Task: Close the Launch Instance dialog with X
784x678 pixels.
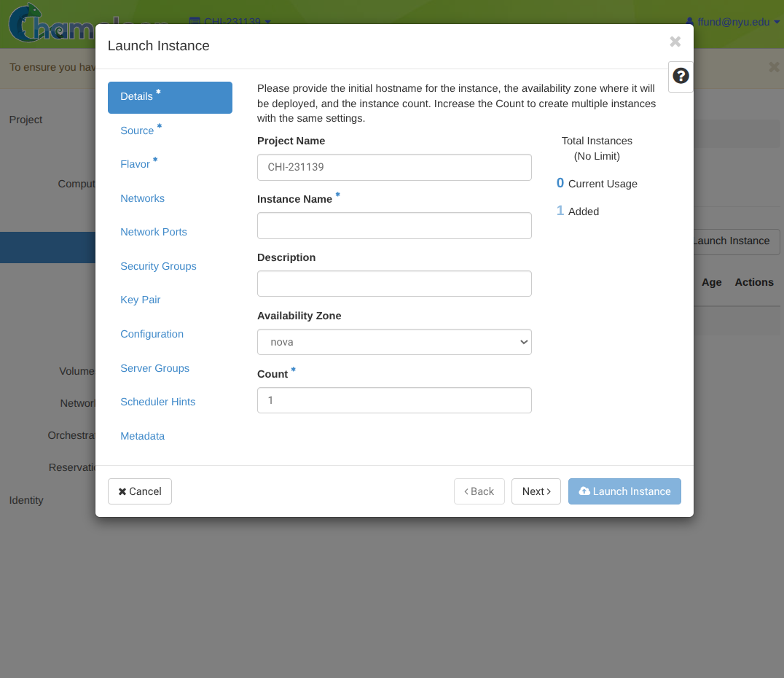Action: 675,42
